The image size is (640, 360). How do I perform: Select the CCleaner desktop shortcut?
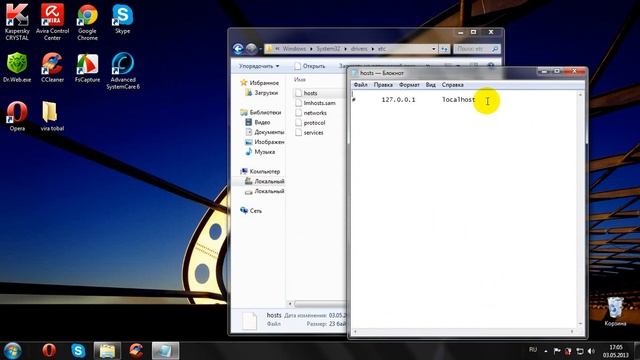52,67
